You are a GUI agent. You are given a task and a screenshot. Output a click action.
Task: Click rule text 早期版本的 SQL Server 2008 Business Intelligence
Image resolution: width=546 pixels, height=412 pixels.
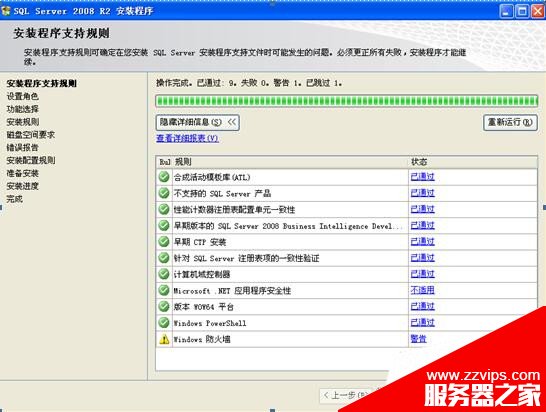point(287,226)
